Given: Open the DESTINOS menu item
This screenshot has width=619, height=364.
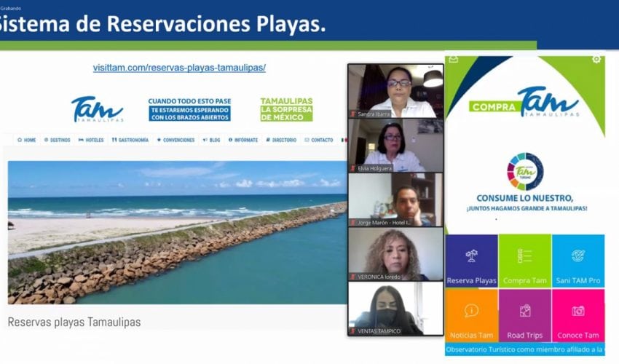Looking at the screenshot, I should [57, 140].
